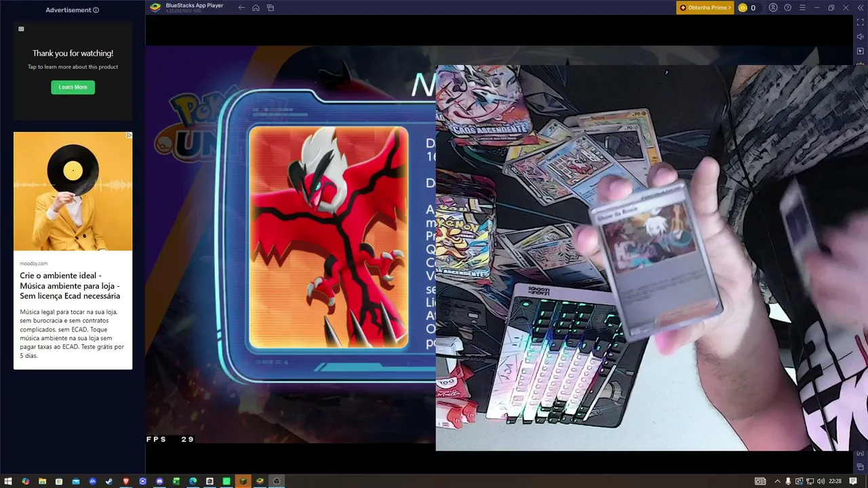Open the BlueStacks taskbar icon
This screenshot has height=488, width=868.
click(260, 481)
